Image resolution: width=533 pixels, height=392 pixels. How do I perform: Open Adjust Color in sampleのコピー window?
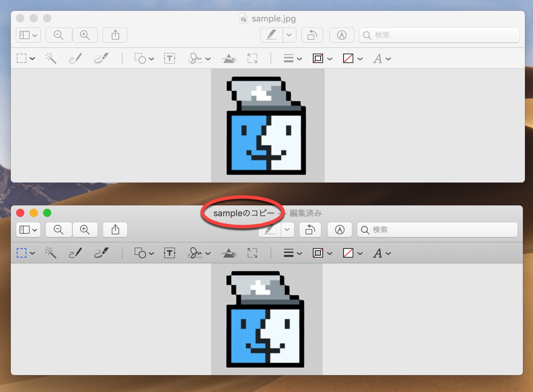pyautogui.click(x=228, y=253)
